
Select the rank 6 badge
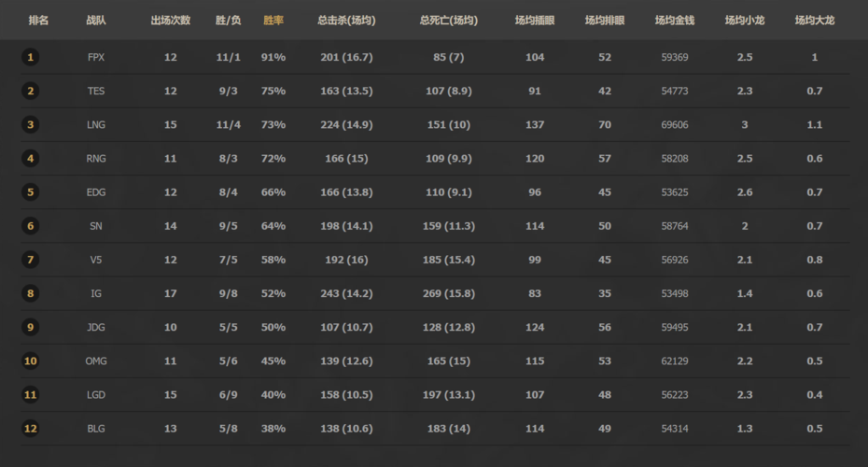coord(31,226)
